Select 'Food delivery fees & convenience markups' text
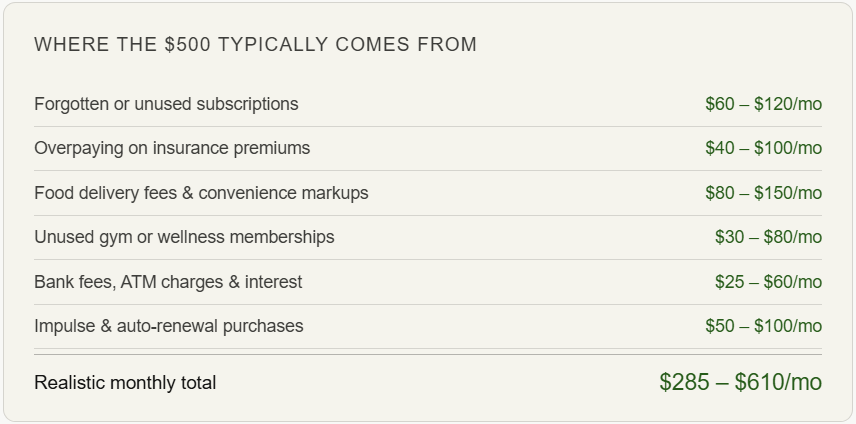The width and height of the screenshot is (856, 424). 201,193
